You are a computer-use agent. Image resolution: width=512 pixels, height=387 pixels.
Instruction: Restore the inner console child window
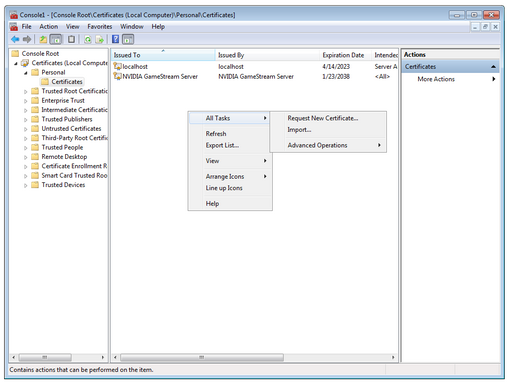[485, 27]
